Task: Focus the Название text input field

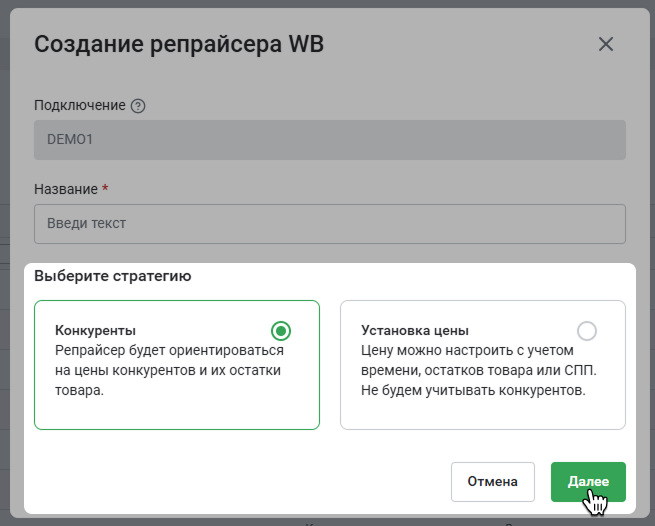Action: (x=330, y=224)
